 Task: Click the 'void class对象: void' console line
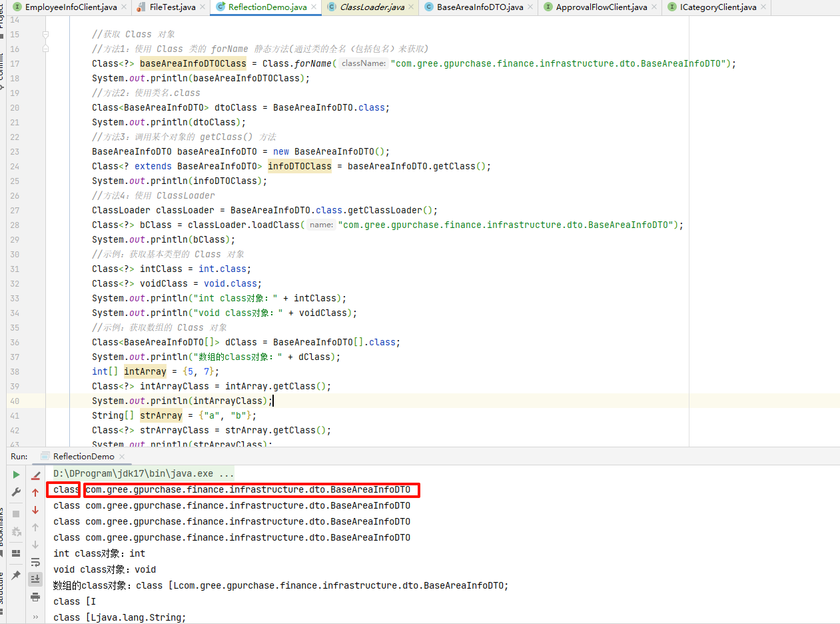[105, 569]
